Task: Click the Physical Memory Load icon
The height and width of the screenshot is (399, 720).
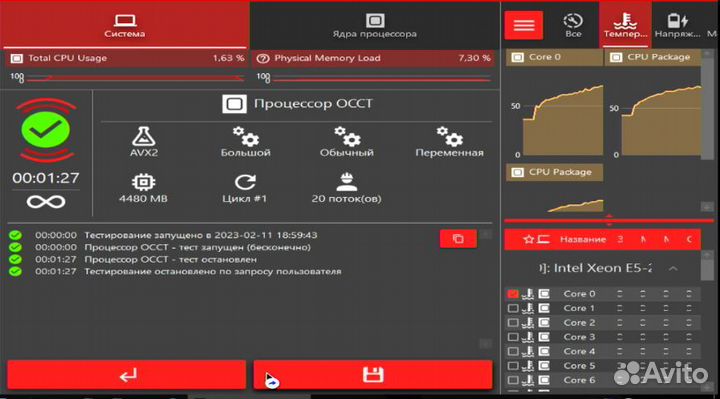Action: 263,58
